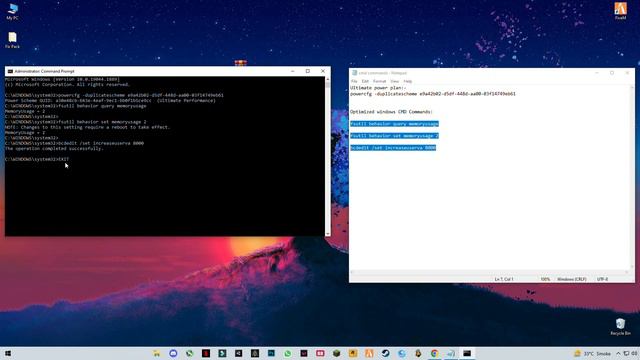Click 'UTF-8' encoding in Notepad status bar
Screen dimensions: 640x360
(x=602, y=279)
